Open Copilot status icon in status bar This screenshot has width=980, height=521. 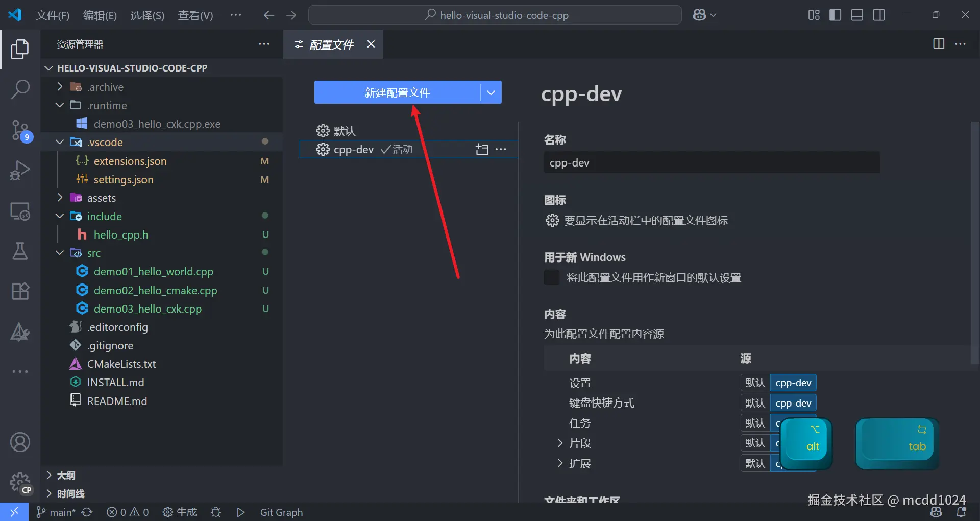pyautogui.click(x=936, y=512)
